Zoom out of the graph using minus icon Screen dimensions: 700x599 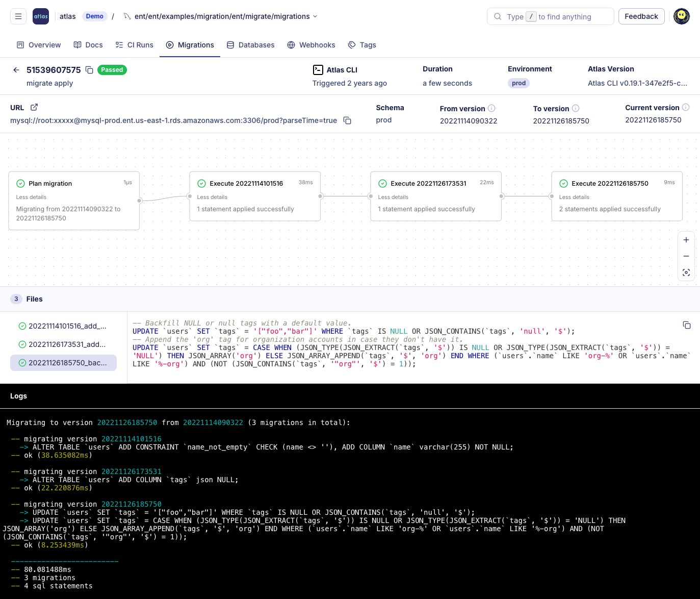tap(686, 256)
